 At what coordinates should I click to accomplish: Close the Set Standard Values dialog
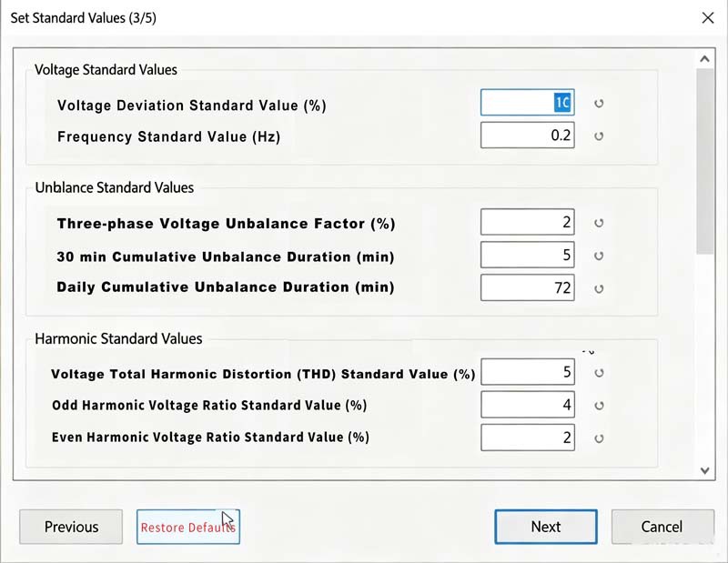point(708,18)
